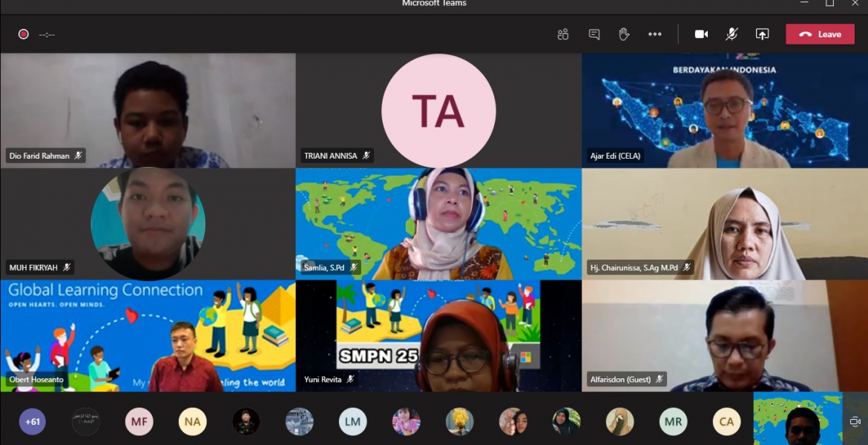Viewport: 868px width, 445px height.
Task: Select Alfarisdon (Guest) video tile
Action: (725, 336)
